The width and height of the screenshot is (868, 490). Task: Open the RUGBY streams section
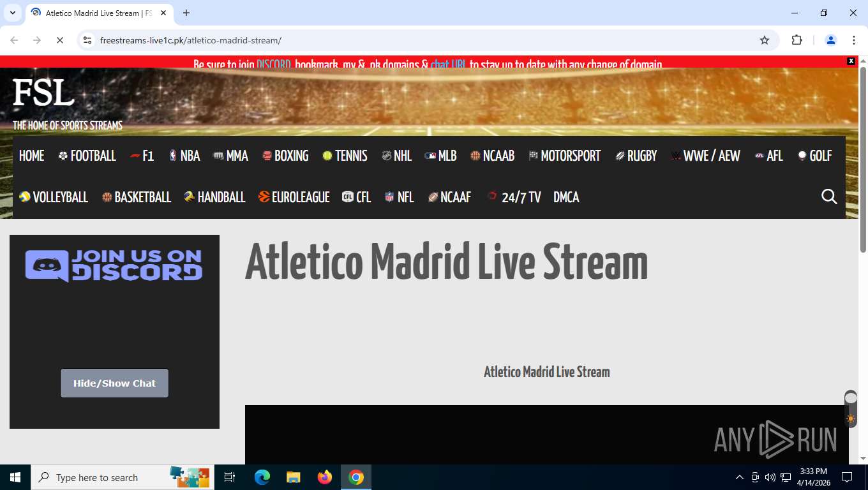tap(636, 156)
